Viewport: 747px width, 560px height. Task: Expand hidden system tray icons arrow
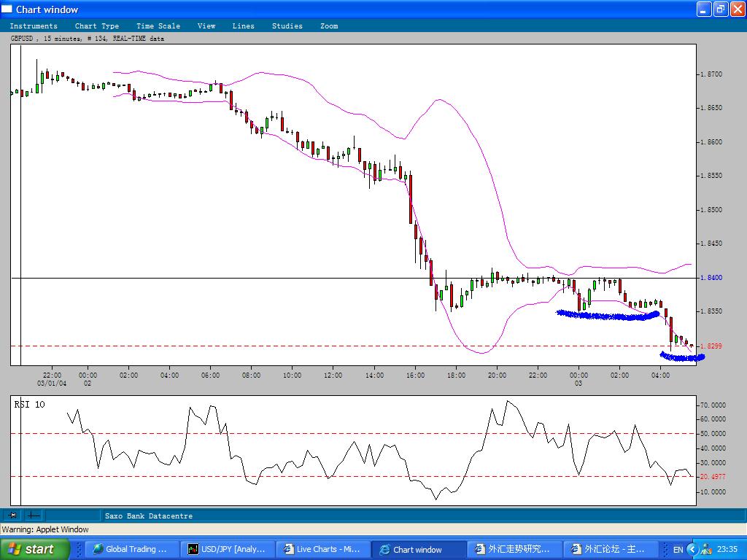(x=692, y=550)
